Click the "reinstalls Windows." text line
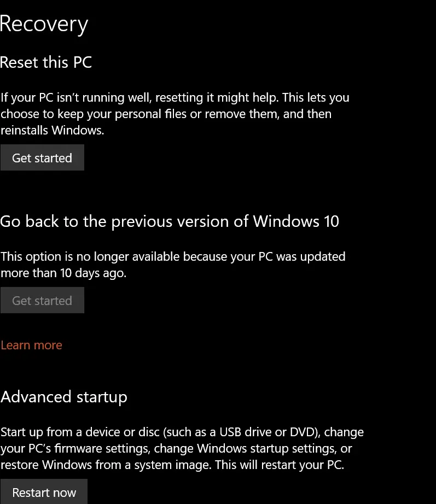Viewport: 436px width, 504px height. (52, 130)
